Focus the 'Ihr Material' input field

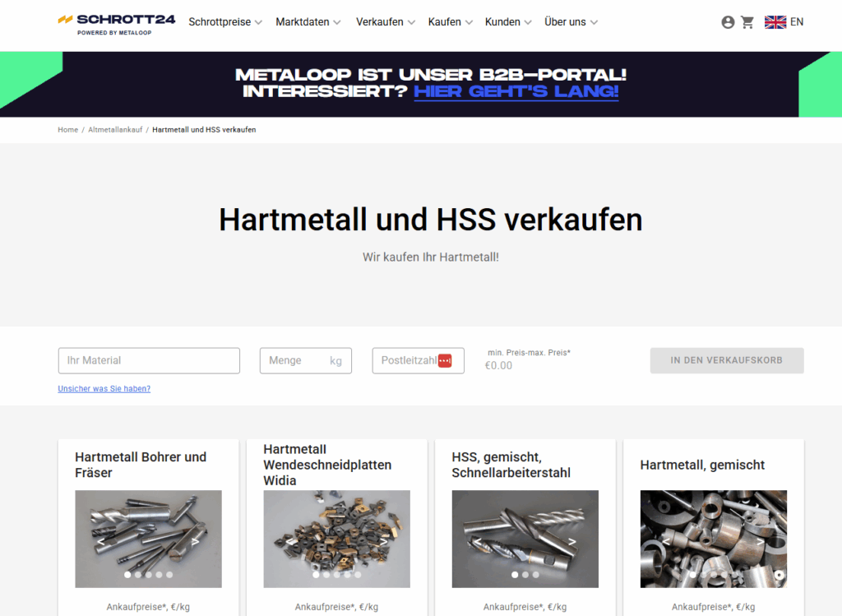tap(149, 360)
